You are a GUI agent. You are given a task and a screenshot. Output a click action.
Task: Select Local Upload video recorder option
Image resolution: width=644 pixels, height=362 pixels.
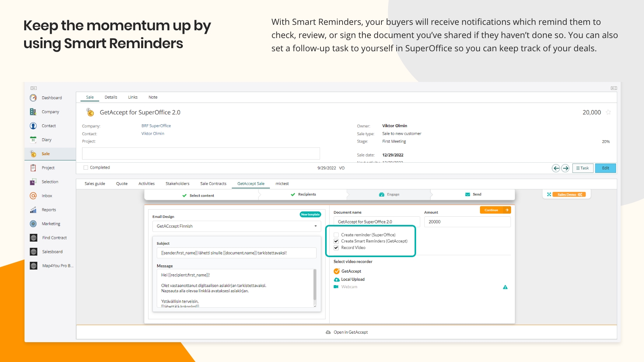(349, 279)
